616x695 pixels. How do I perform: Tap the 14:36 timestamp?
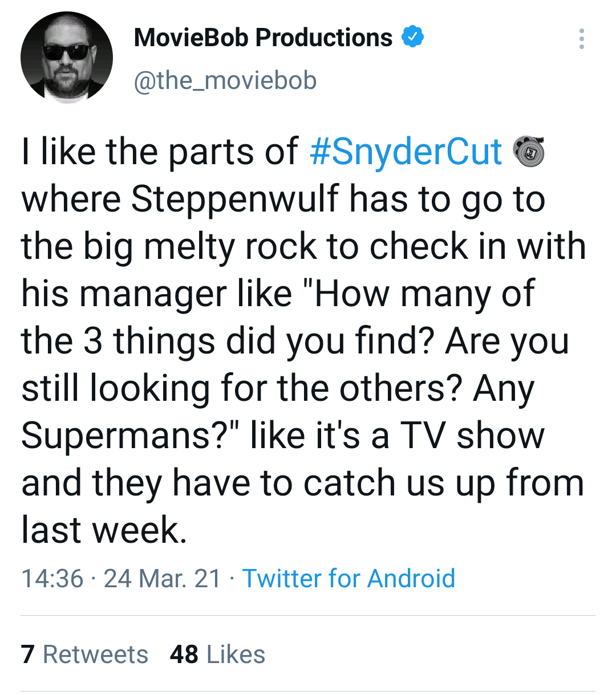[52, 578]
